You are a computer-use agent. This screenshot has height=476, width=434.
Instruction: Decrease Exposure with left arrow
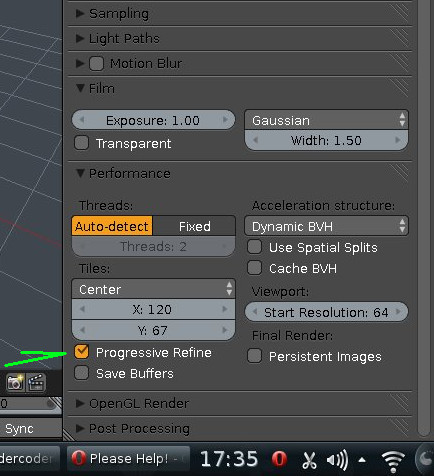[82, 120]
